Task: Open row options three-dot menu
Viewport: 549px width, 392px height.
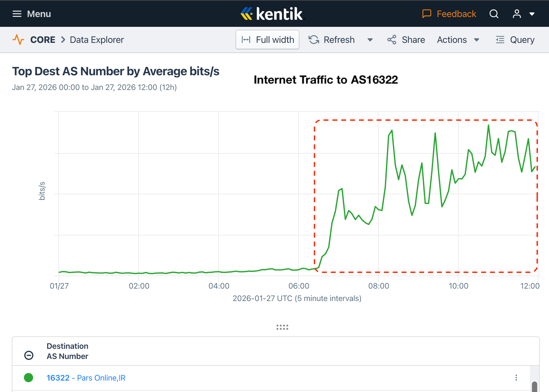Action: [516, 378]
